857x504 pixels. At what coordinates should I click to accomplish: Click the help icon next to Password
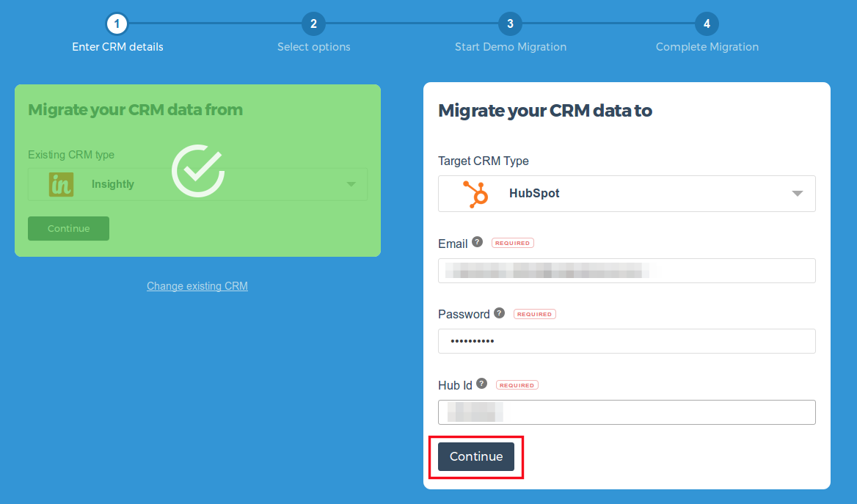(x=499, y=313)
